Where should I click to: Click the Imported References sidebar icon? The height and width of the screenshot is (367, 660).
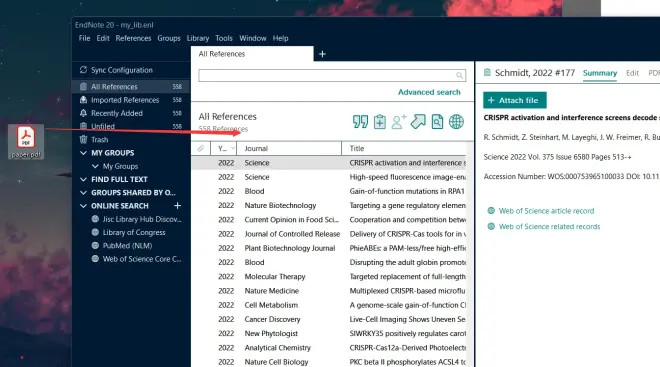[83, 100]
